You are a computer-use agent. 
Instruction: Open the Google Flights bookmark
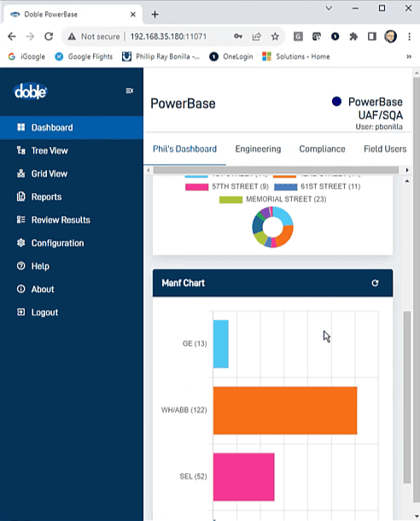(84, 57)
